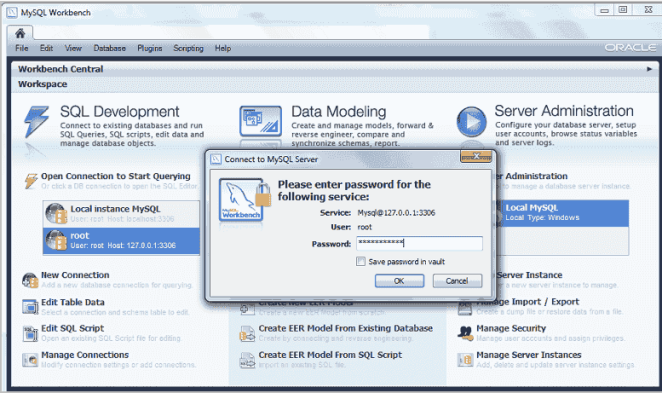663x393 pixels.
Task: Click the Server Administration play icon
Action: coord(471,121)
